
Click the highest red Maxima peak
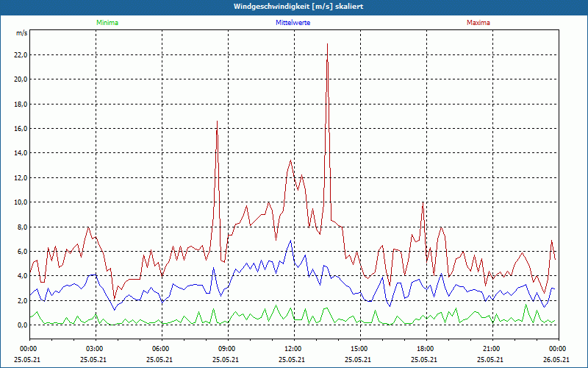point(327,45)
